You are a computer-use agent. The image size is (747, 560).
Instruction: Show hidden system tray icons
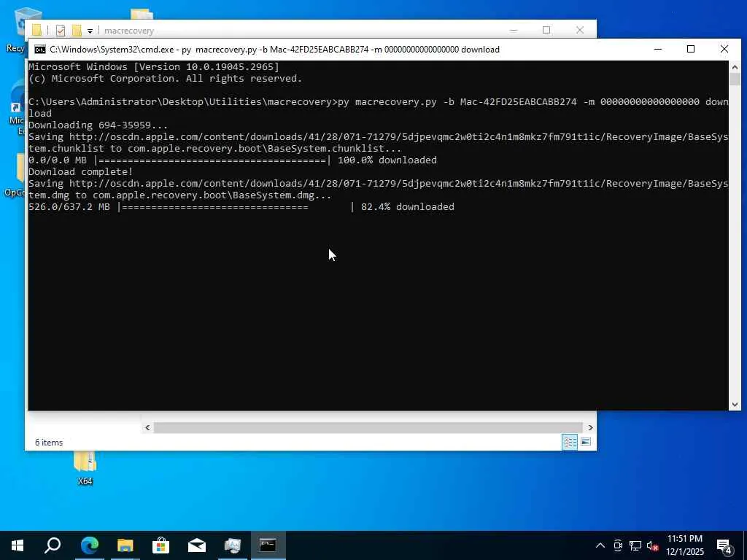[600, 545]
